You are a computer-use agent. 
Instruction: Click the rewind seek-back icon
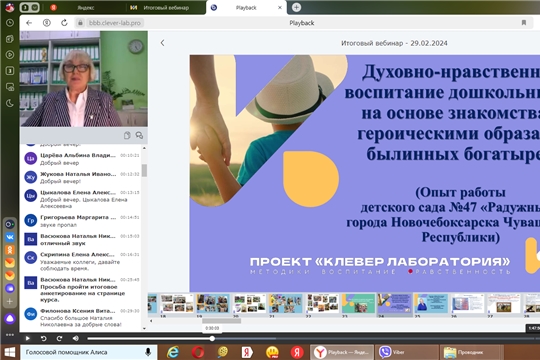point(43,338)
